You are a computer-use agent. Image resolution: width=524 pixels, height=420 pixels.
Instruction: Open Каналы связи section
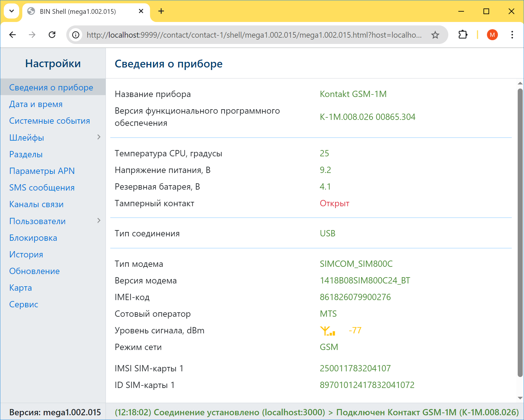pyautogui.click(x=36, y=204)
